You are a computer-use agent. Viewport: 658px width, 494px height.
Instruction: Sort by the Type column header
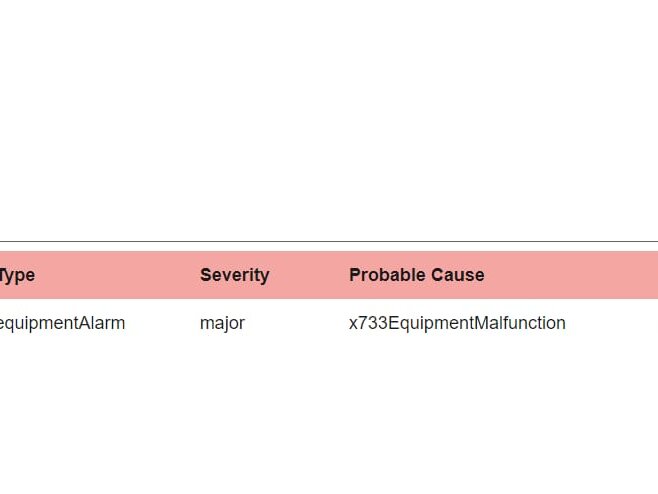click(x=18, y=275)
